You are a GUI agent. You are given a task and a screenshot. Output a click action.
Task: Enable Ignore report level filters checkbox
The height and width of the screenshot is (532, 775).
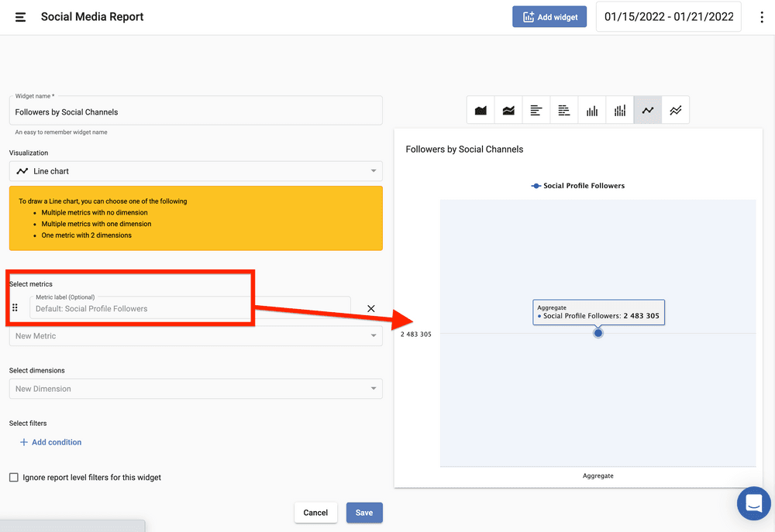click(x=14, y=478)
